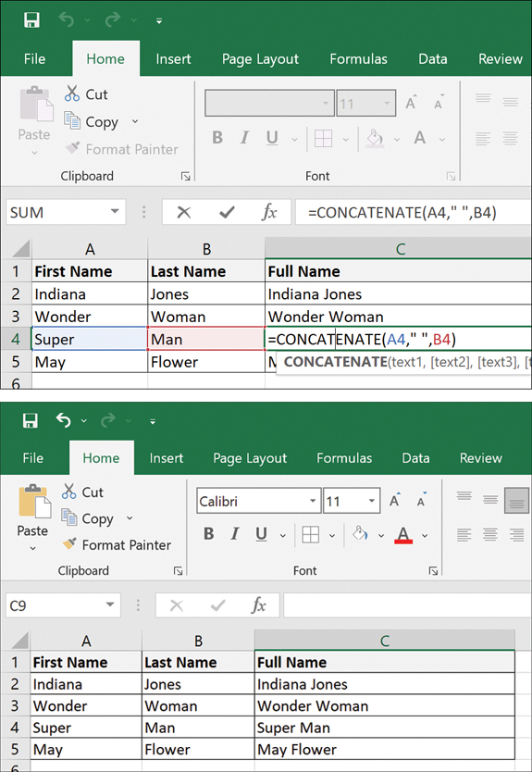Open the font size 11 dropdown in the bottom window
The width and height of the screenshot is (532, 772).
(x=372, y=501)
